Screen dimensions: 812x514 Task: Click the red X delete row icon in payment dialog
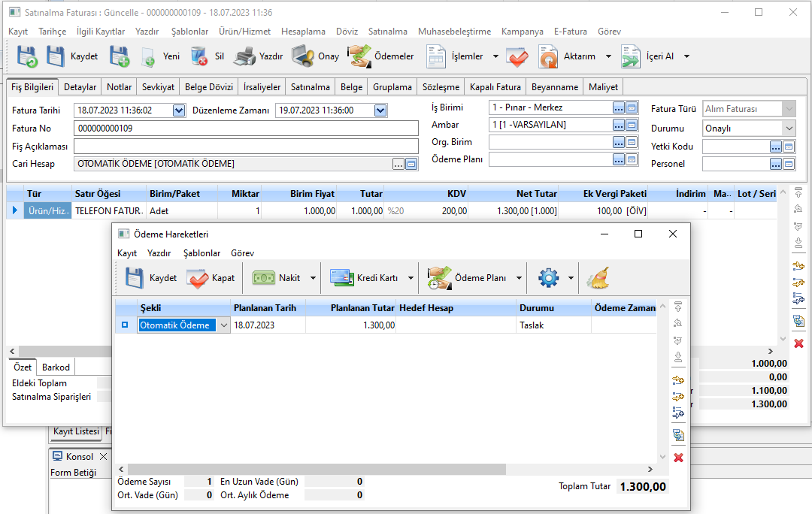tap(678, 458)
